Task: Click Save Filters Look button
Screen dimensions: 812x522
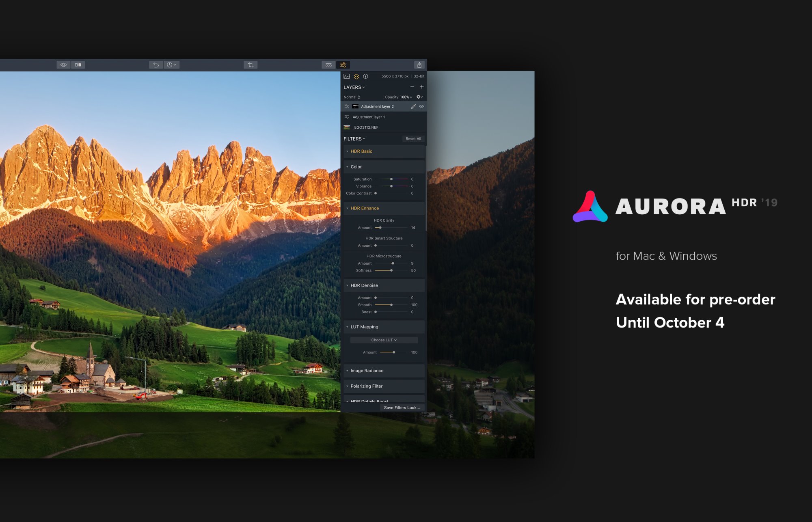Action: pos(402,408)
